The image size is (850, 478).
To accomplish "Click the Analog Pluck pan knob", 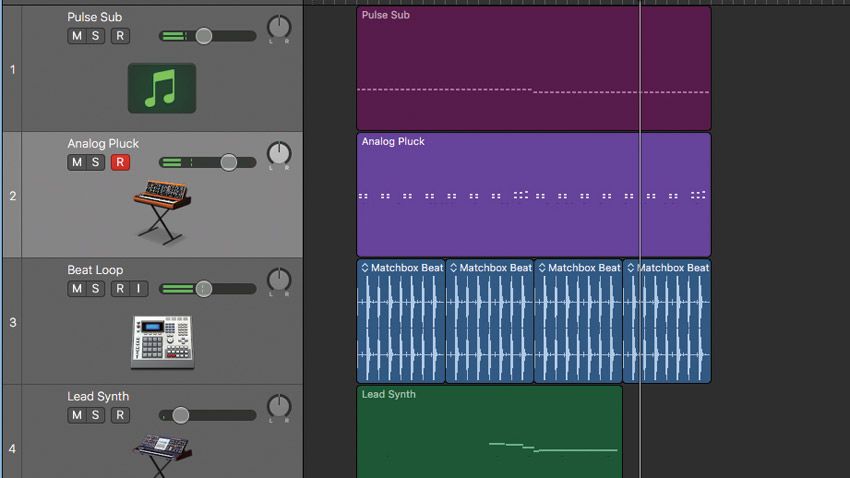I will click(279, 154).
